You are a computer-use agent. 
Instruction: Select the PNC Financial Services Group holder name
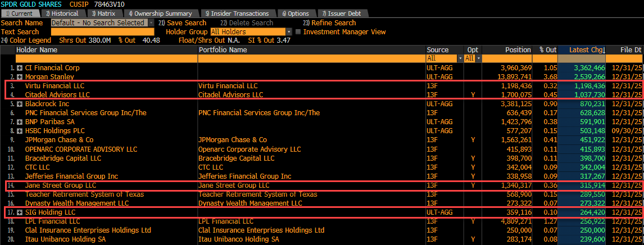click(85, 113)
